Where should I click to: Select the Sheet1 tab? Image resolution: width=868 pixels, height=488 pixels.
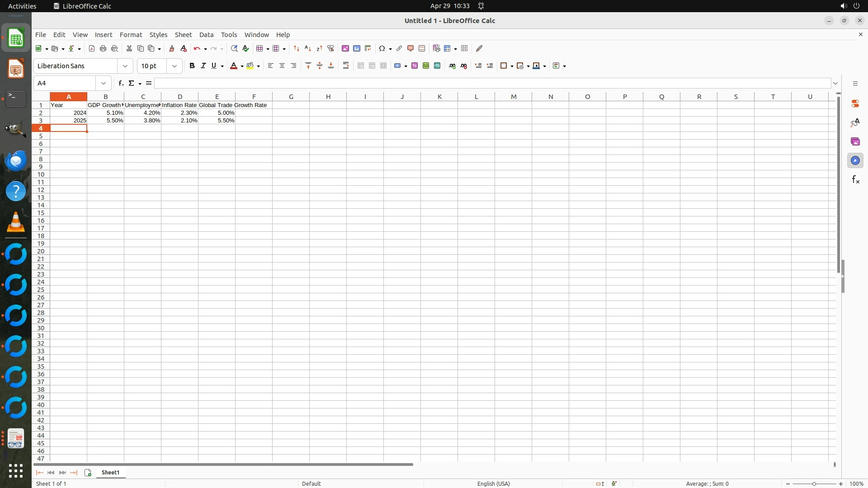[110, 473]
